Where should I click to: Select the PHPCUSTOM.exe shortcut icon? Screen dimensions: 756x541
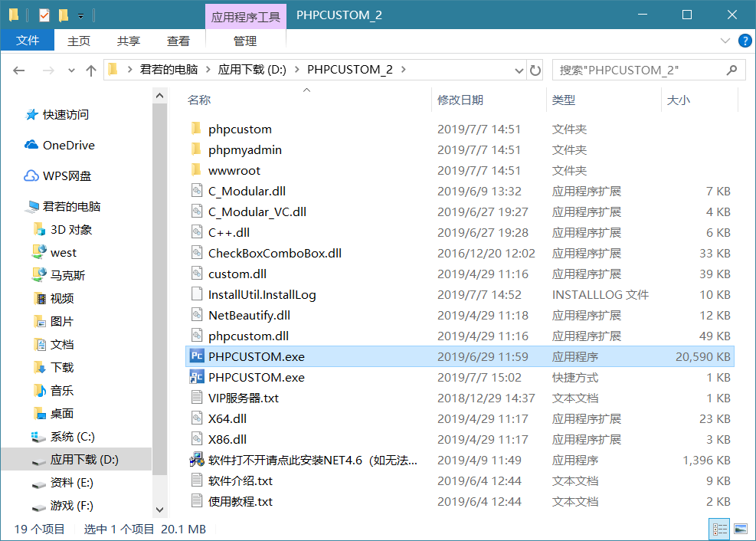click(x=197, y=377)
